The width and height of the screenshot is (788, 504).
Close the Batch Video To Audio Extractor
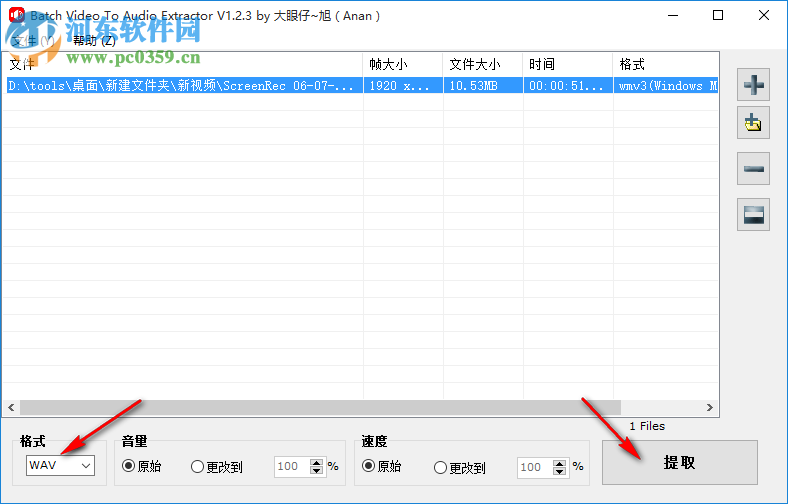764,16
